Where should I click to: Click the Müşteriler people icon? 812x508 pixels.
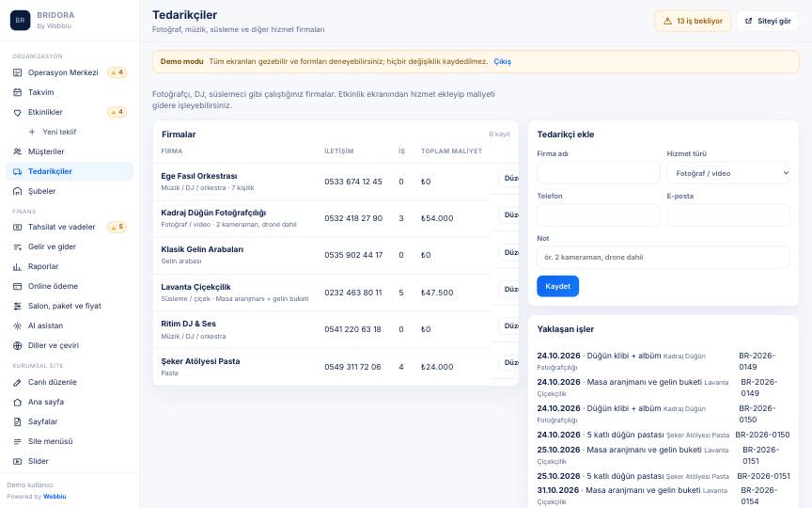[x=17, y=151]
